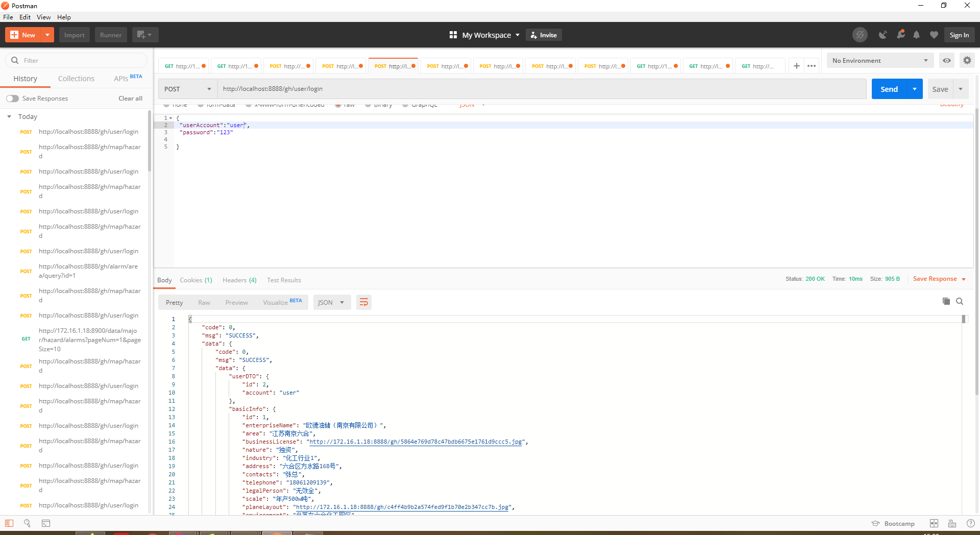Open the My Workspace dropdown
This screenshot has width=980, height=535.
491,35
